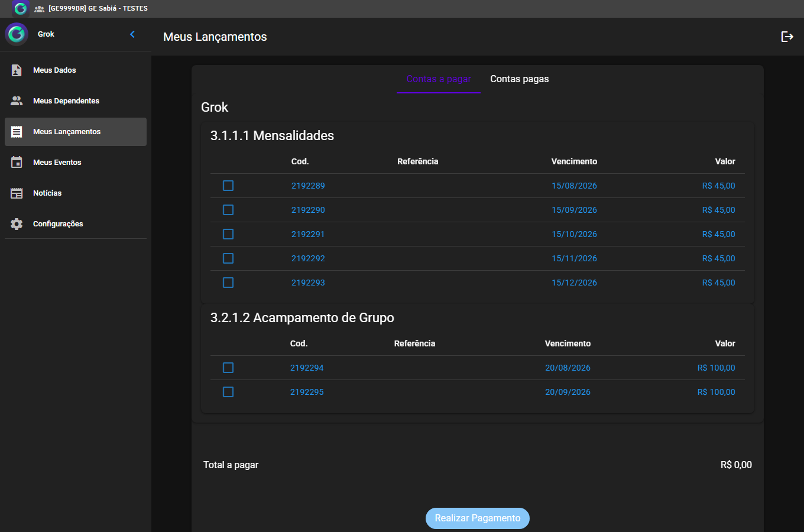Screen dimensions: 804x532
Task: Click the Notícias newspaper icon
Action: 17,193
